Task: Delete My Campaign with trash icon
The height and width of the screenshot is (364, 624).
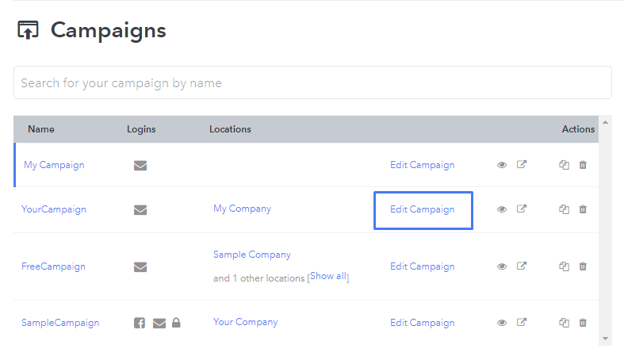Action: (583, 165)
